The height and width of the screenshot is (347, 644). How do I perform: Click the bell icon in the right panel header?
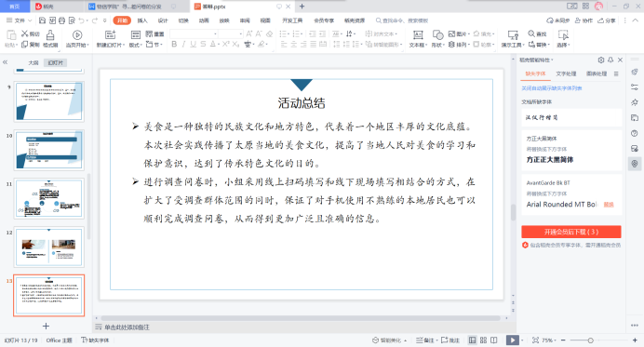(610, 60)
